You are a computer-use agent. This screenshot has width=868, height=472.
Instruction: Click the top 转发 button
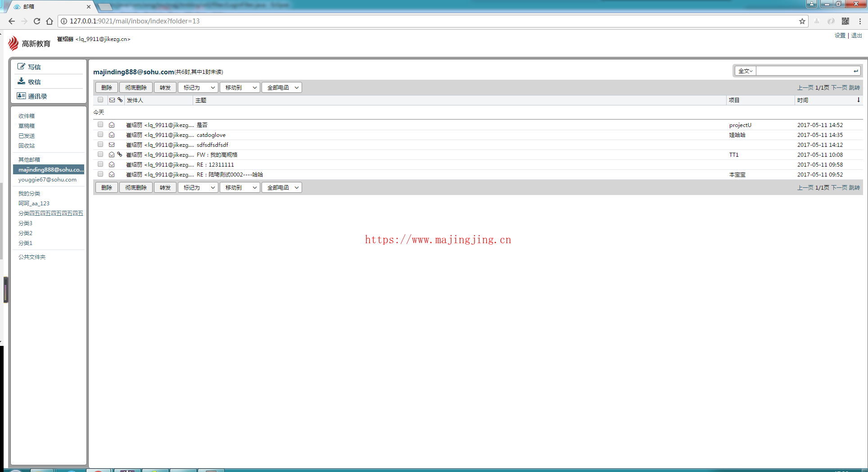[x=165, y=87]
